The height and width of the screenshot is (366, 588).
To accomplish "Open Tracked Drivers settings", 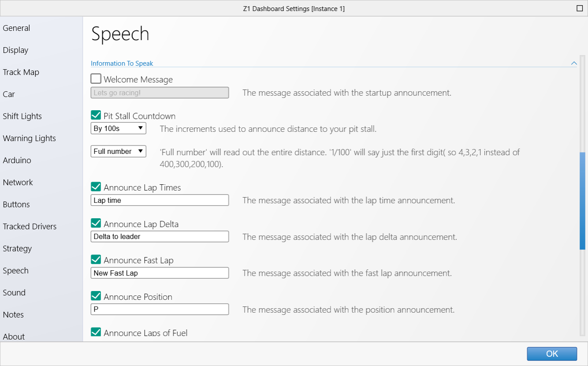I will pos(30,227).
